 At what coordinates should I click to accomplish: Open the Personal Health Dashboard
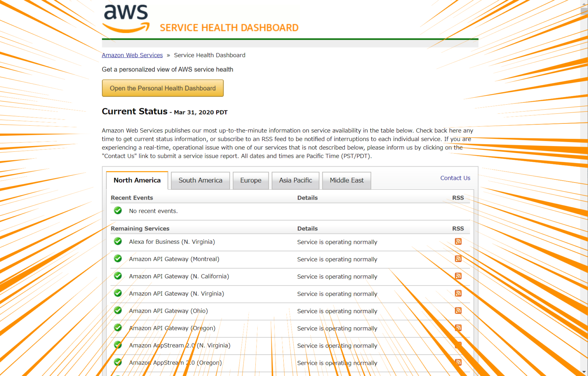click(x=163, y=88)
